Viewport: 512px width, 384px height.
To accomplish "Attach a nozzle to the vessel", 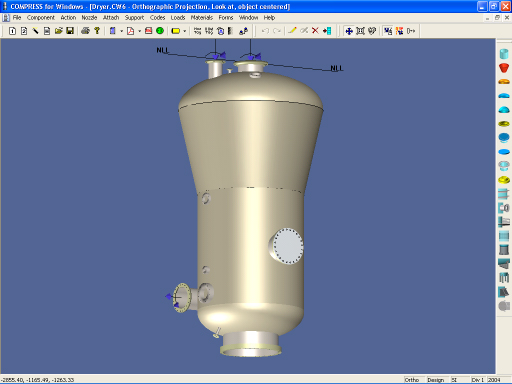I will point(504,208).
